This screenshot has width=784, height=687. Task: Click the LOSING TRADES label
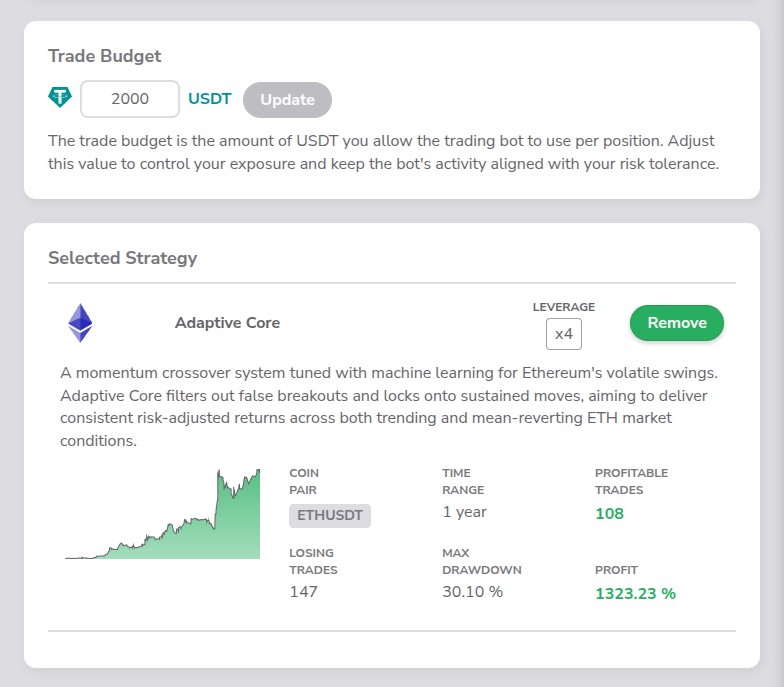314,562
